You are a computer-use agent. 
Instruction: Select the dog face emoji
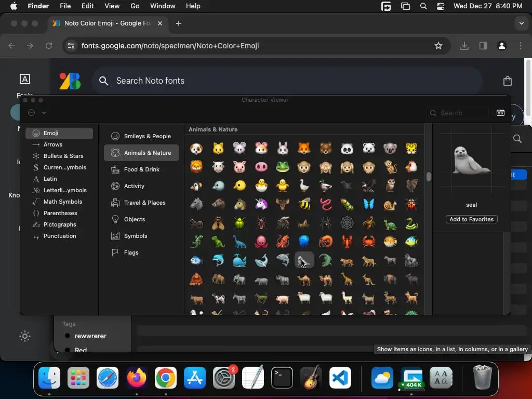[x=196, y=149]
